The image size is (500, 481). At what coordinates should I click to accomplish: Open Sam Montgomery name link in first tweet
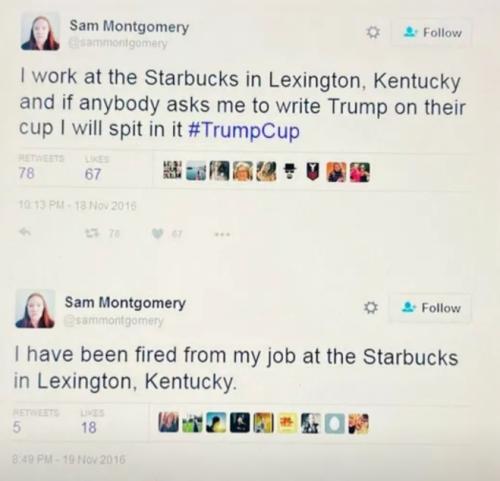coord(129,27)
